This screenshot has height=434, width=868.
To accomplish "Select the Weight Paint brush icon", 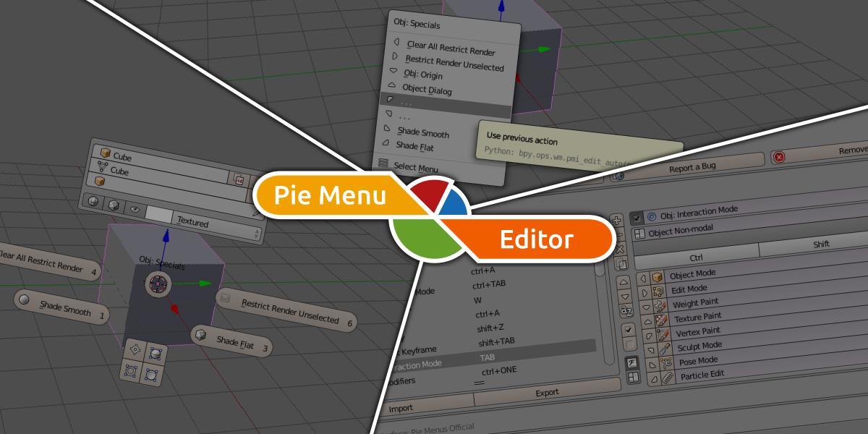I will click(x=662, y=305).
